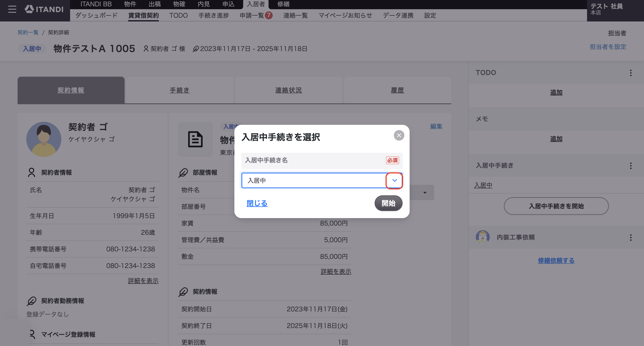Click the 入居中 status badge in header
Viewport: 644px width, 346px height.
[x=32, y=48]
